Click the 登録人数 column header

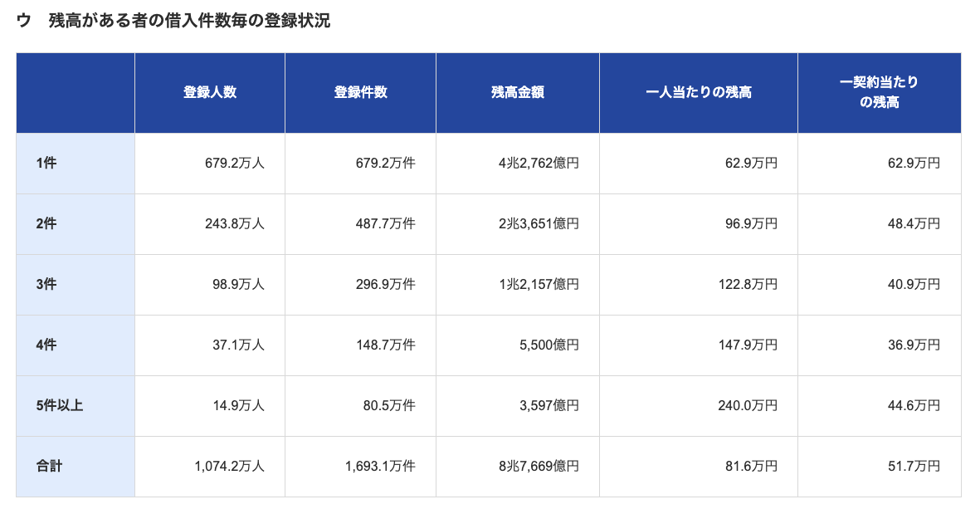(210, 92)
